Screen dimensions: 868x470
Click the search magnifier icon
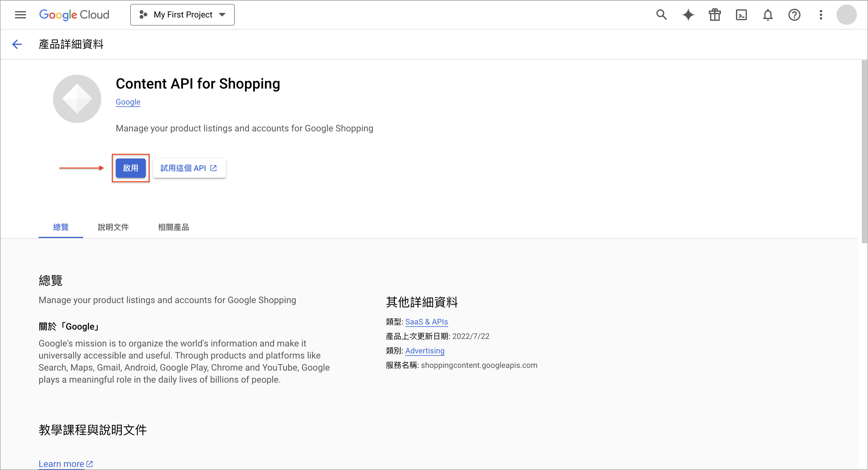tap(662, 15)
